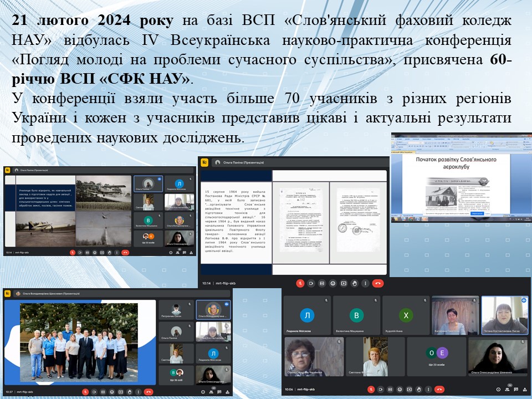Open chat in the 10:37 meeting window
The height and width of the screenshot is (399, 532).
coord(219,392)
